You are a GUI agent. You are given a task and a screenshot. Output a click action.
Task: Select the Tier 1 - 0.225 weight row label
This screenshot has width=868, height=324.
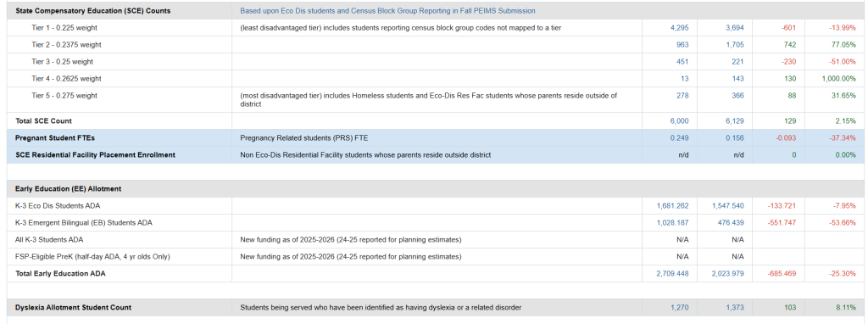click(64, 28)
